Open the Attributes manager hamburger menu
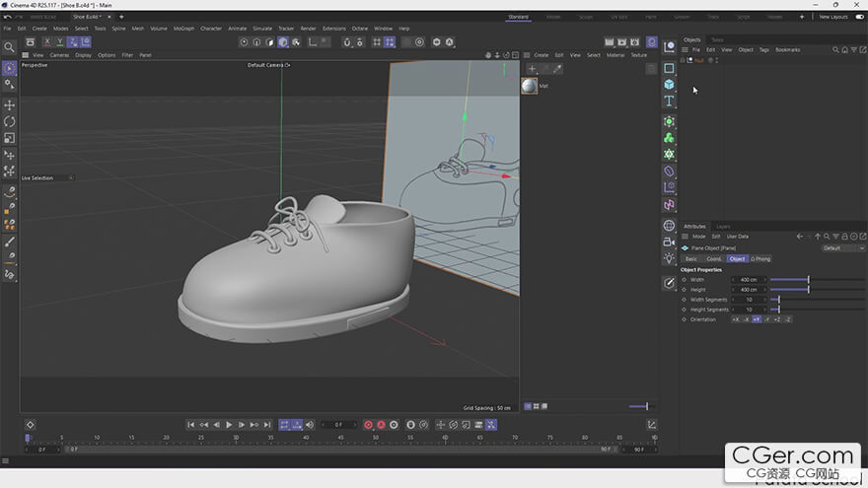Screen dimensions: 868x488 tap(686, 237)
